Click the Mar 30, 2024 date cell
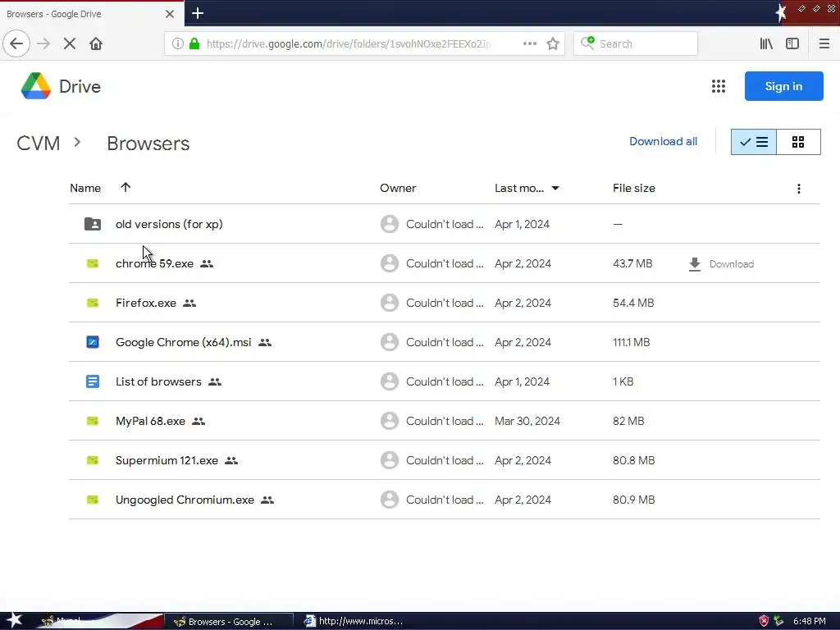The height and width of the screenshot is (630, 840). coord(527,421)
